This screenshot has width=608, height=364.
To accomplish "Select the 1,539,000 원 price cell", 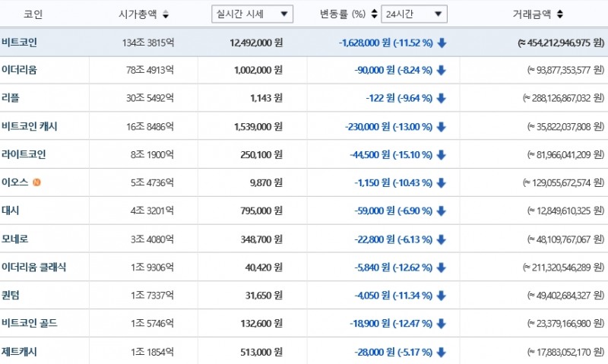I will (x=258, y=127).
